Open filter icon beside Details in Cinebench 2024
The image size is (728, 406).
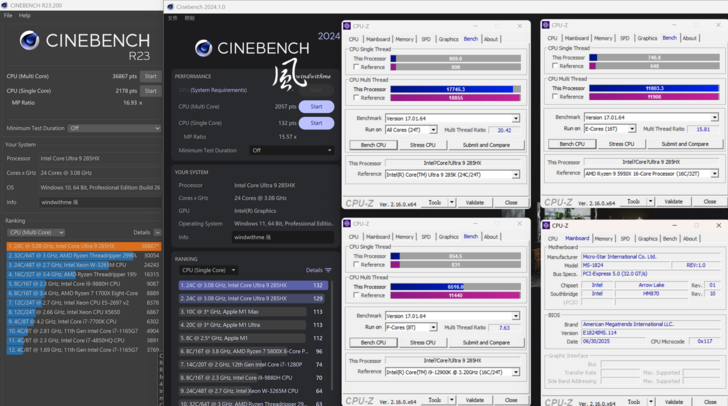[327, 270]
